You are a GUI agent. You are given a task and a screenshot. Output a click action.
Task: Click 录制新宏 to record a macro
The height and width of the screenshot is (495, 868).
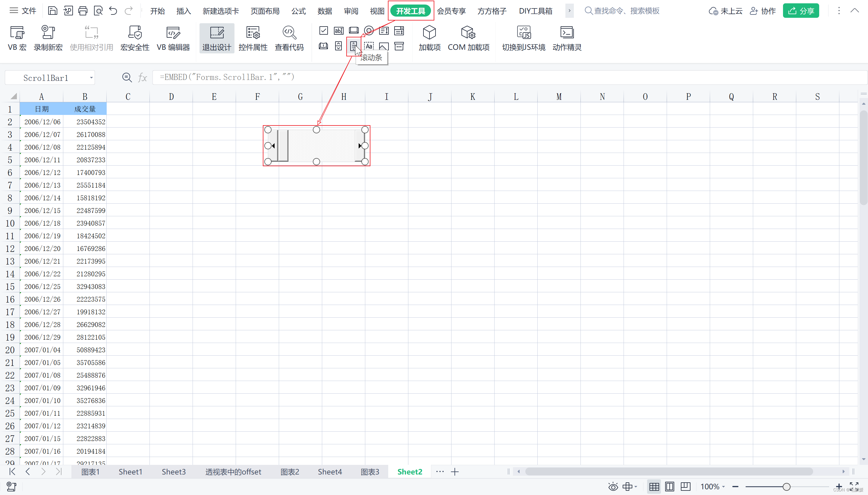tap(48, 38)
